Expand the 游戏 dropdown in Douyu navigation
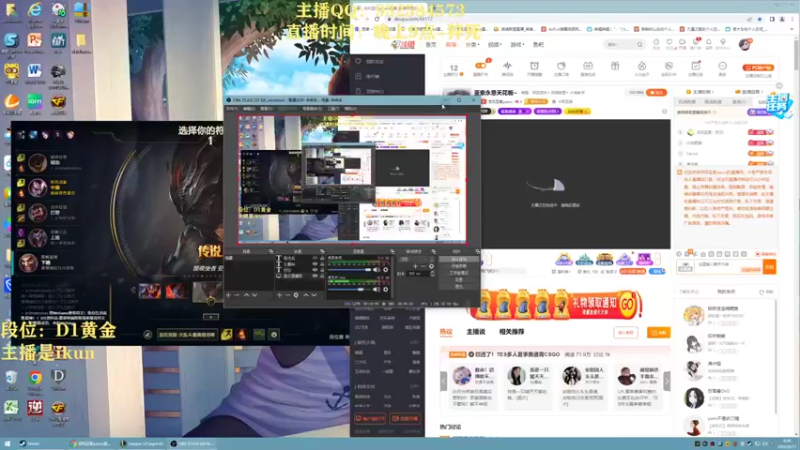Image resolution: width=800 pixels, height=450 pixels. tap(517, 45)
